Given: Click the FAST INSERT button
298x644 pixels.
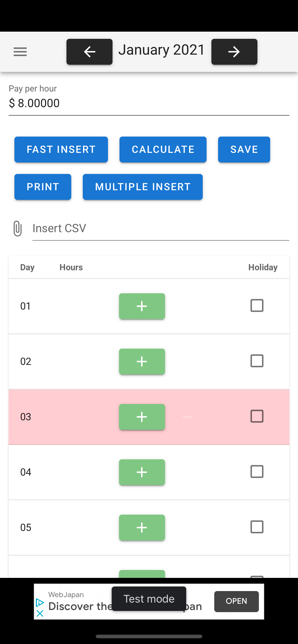Looking at the screenshot, I should point(61,149).
